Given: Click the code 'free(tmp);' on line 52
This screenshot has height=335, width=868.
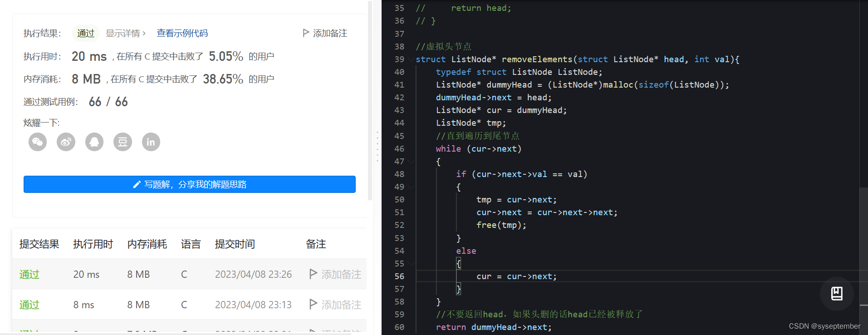Looking at the screenshot, I should pyautogui.click(x=501, y=225).
